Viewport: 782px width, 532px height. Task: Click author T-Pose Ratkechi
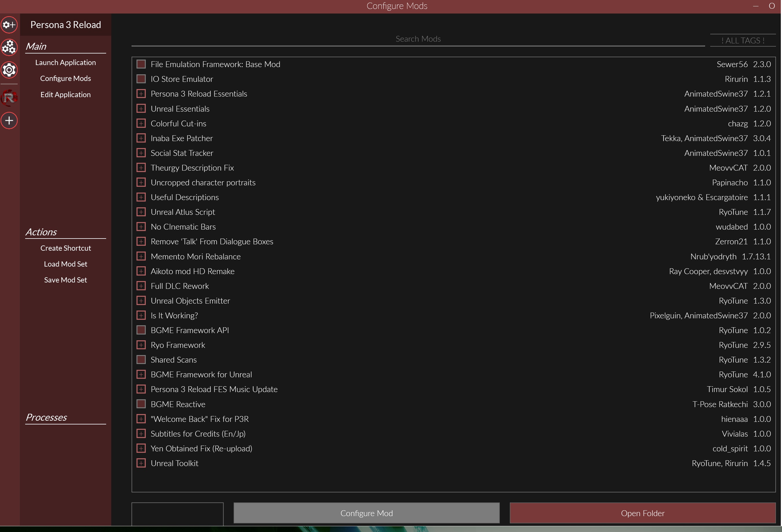[720, 404]
